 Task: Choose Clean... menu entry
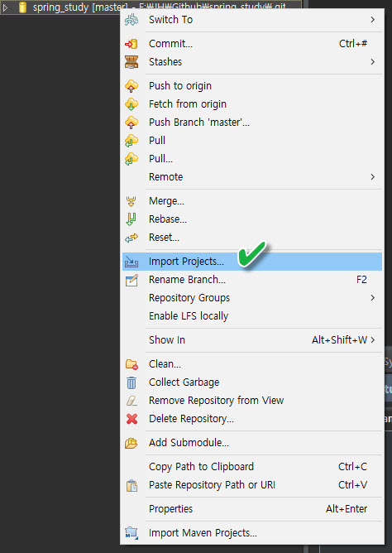pyautogui.click(x=252, y=364)
